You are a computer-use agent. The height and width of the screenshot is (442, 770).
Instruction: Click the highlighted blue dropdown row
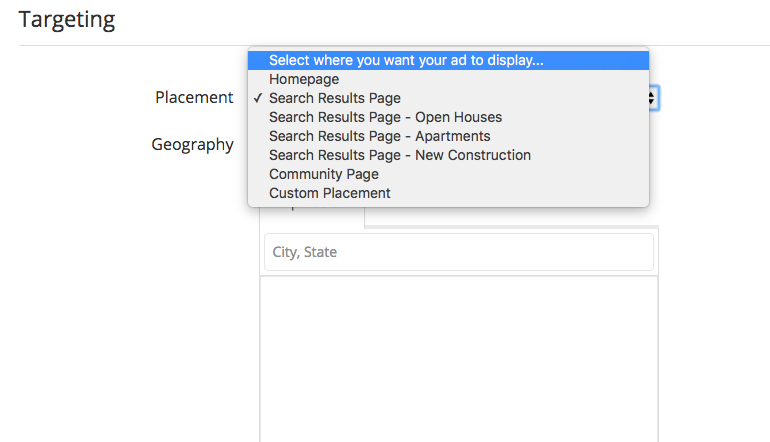pyautogui.click(x=448, y=60)
